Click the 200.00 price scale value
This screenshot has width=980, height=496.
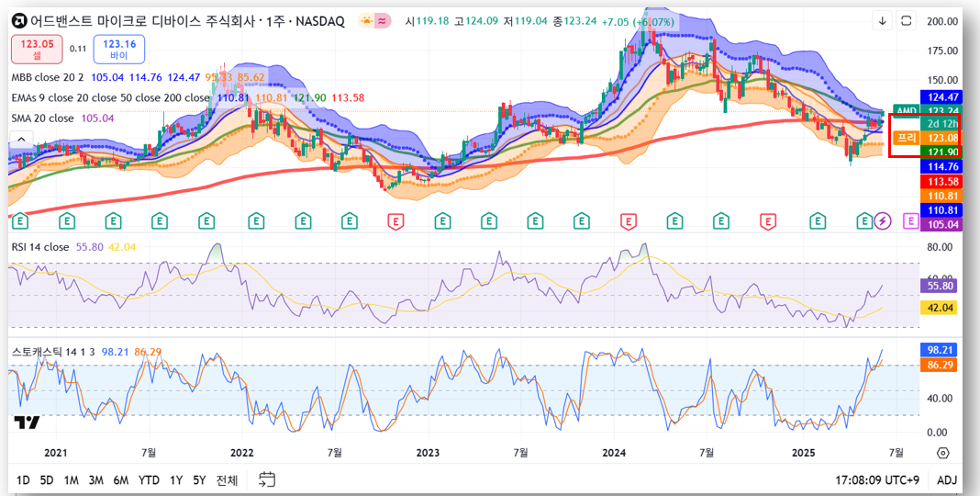point(943,21)
